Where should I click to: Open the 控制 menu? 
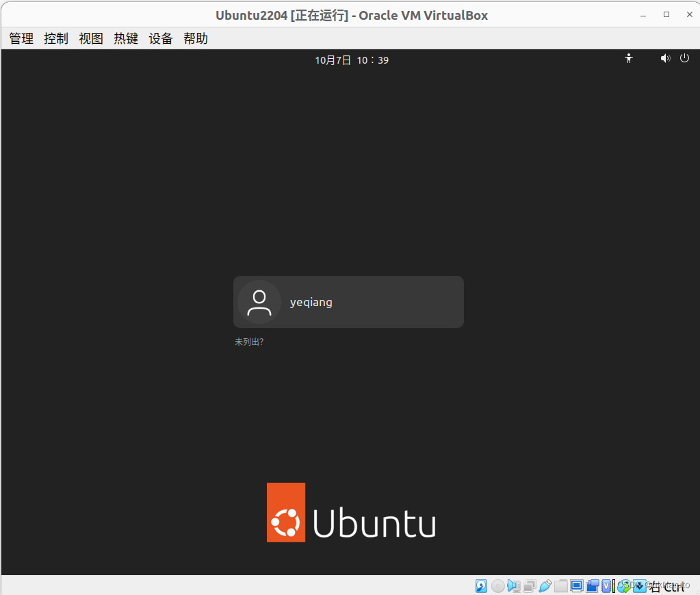tap(56, 38)
